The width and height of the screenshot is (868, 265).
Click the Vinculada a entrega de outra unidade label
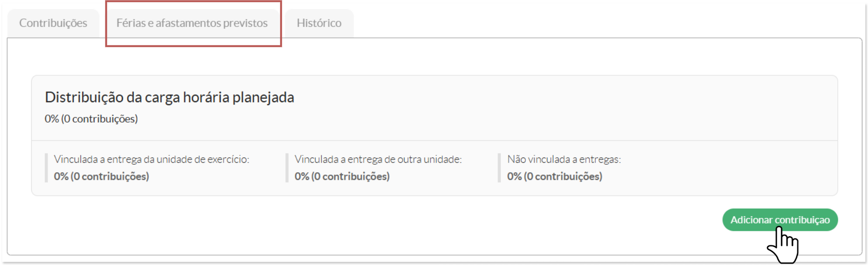(378, 159)
